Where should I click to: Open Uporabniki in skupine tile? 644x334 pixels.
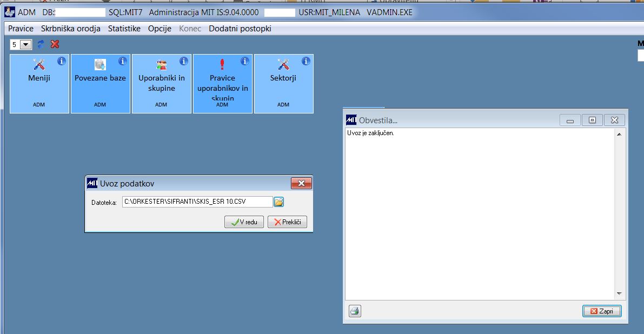click(x=162, y=84)
